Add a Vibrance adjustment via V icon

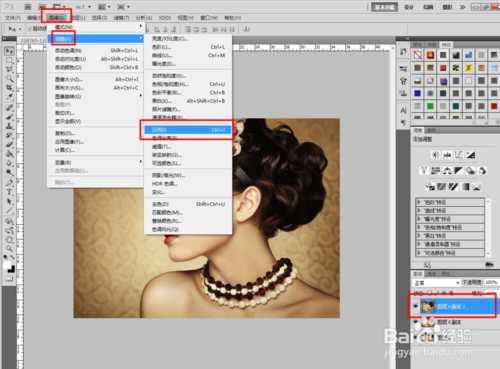423,171
